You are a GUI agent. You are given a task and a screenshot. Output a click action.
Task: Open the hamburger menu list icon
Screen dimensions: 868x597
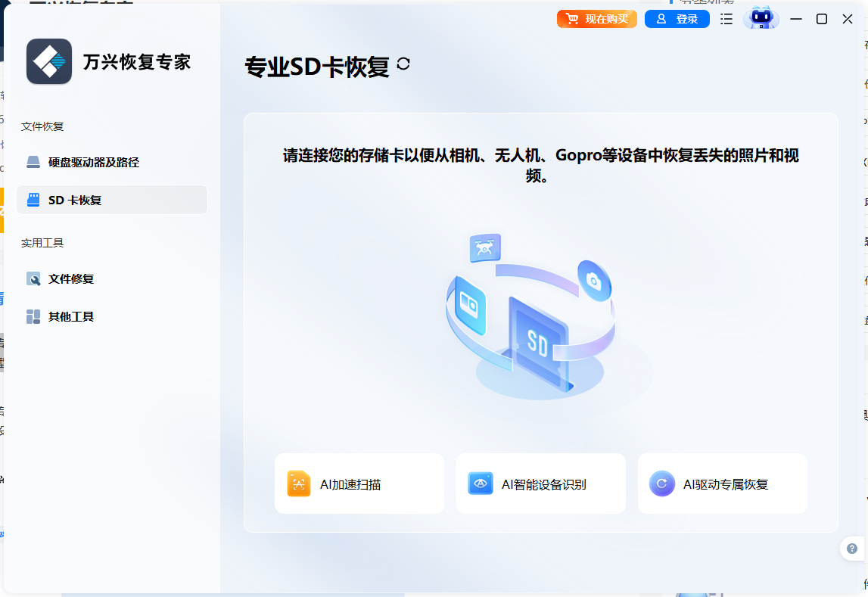pos(726,19)
